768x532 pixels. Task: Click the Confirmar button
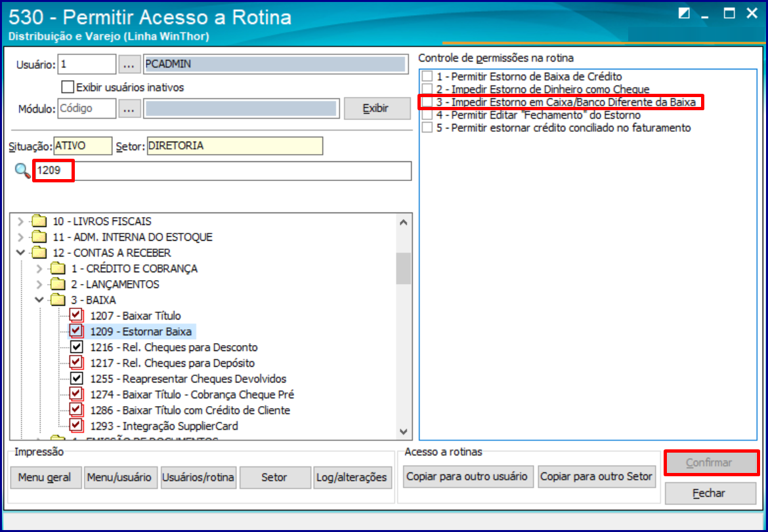[x=711, y=462]
